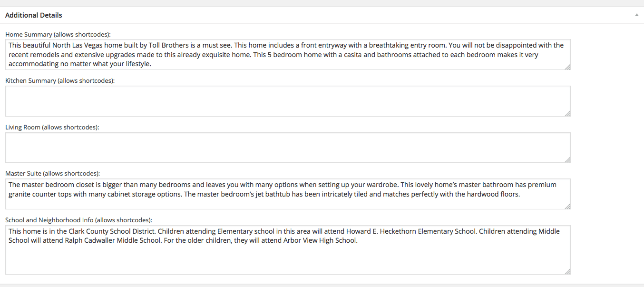Grab the Home Summary resize handle
The height and width of the screenshot is (287, 644).
(x=567, y=67)
